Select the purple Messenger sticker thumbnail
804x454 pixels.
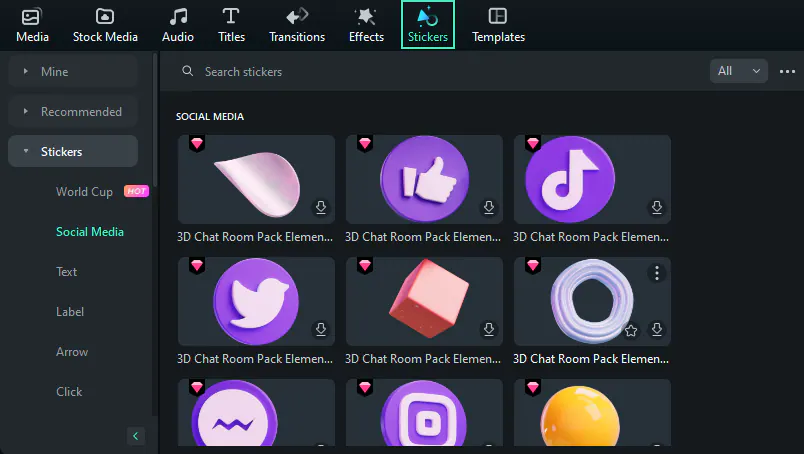pyautogui.click(x=256, y=412)
